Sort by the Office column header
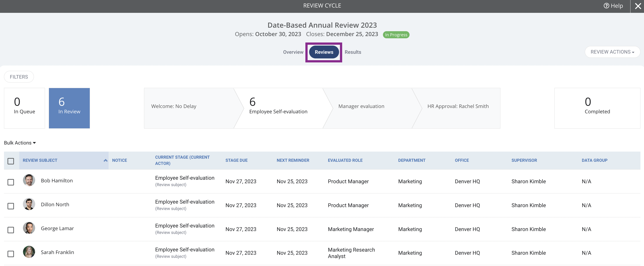This screenshot has width=644, height=266. click(x=461, y=160)
